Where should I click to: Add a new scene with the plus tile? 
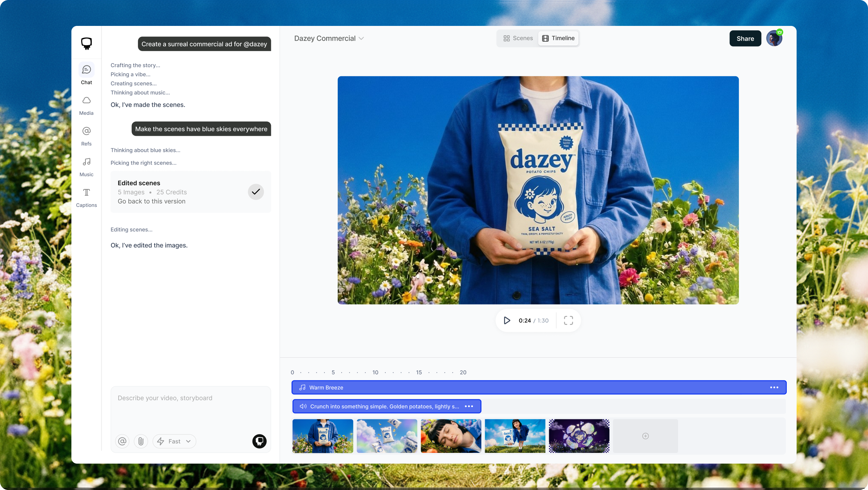click(x=645, y=436)
